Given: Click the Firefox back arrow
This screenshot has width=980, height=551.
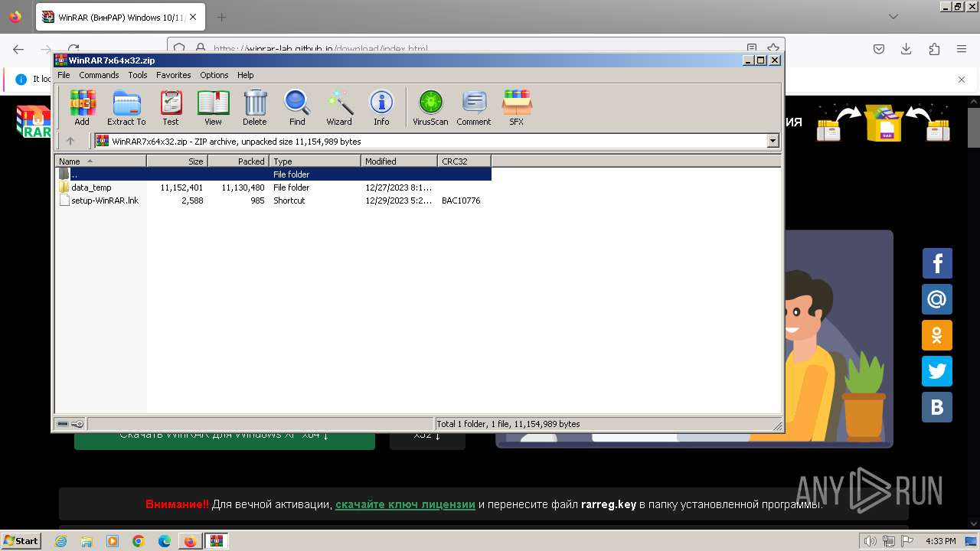Looking at the screenshot, I should pos(18,49).
